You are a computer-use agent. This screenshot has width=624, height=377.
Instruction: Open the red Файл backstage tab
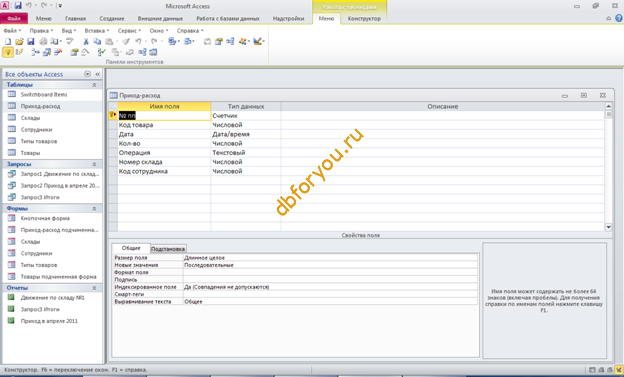(14, 18)
